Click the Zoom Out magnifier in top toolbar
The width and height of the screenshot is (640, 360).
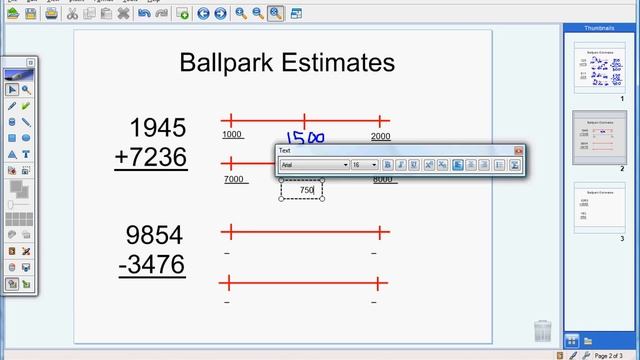258,13
